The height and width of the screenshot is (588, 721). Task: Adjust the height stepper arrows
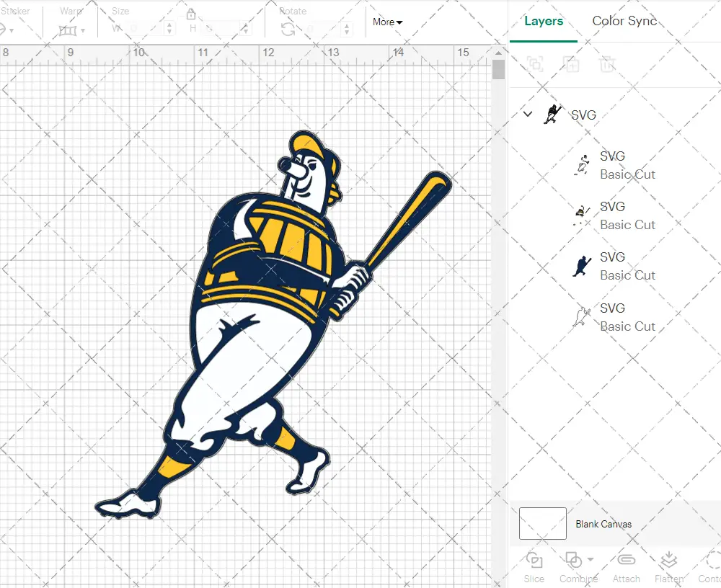246,29
